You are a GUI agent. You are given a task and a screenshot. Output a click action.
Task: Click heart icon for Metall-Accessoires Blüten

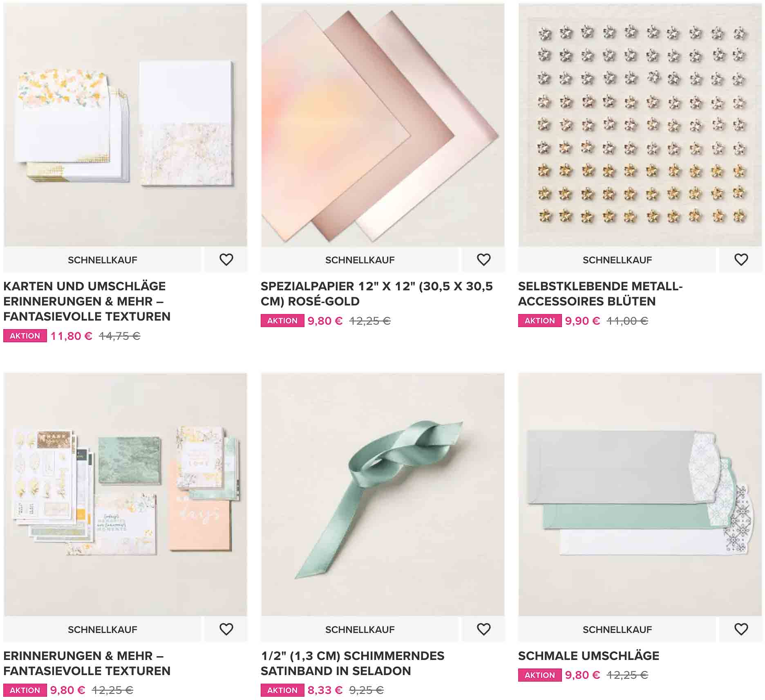(741, 260)
